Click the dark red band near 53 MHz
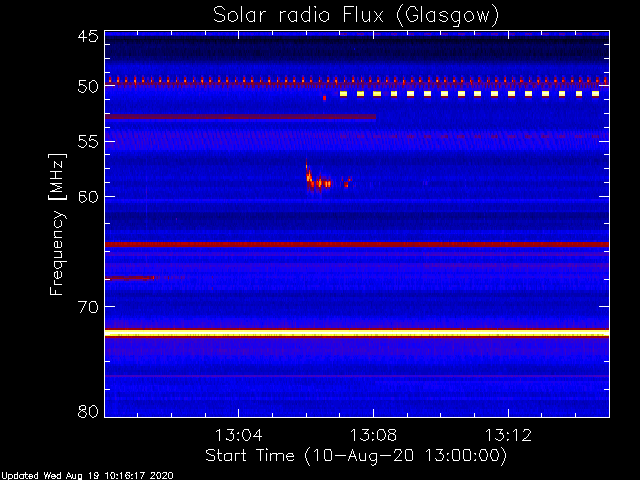This screenshot has width=640, height=480. [240, 117]
